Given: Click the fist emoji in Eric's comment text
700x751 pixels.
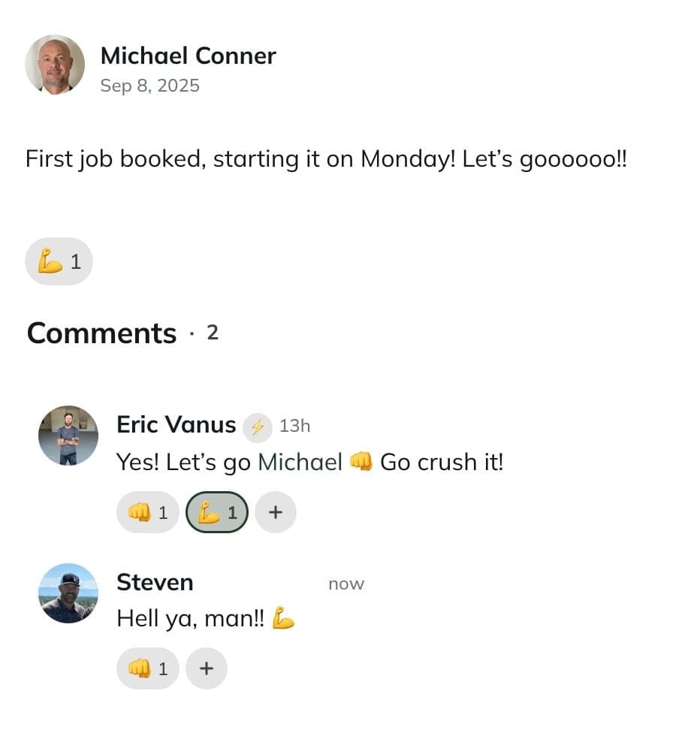Looking at the screenshot, I should pyautogui.click(x=361, y=462).
